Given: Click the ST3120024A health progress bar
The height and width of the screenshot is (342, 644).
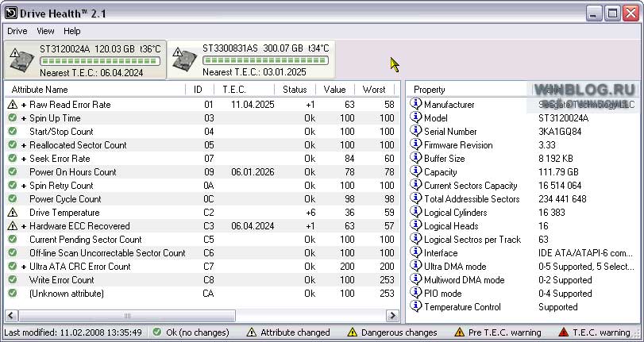Looking at the screenshot, I should tap(100, 61).
